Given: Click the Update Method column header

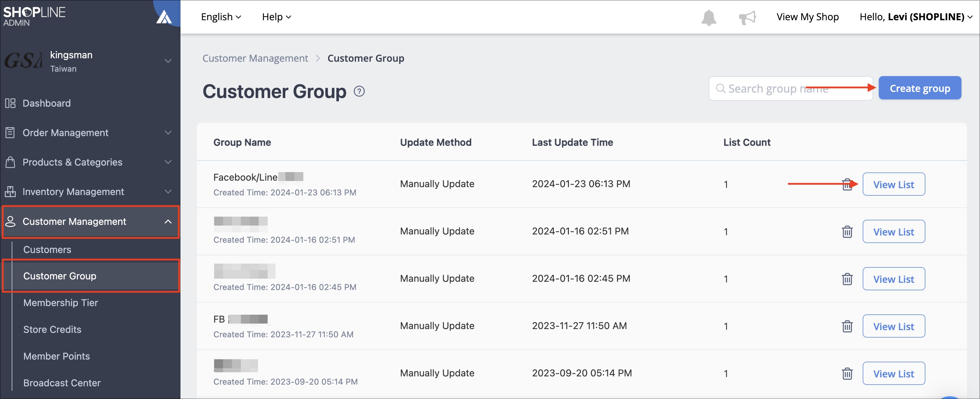Looking at the screenshot, I should 435,143.
